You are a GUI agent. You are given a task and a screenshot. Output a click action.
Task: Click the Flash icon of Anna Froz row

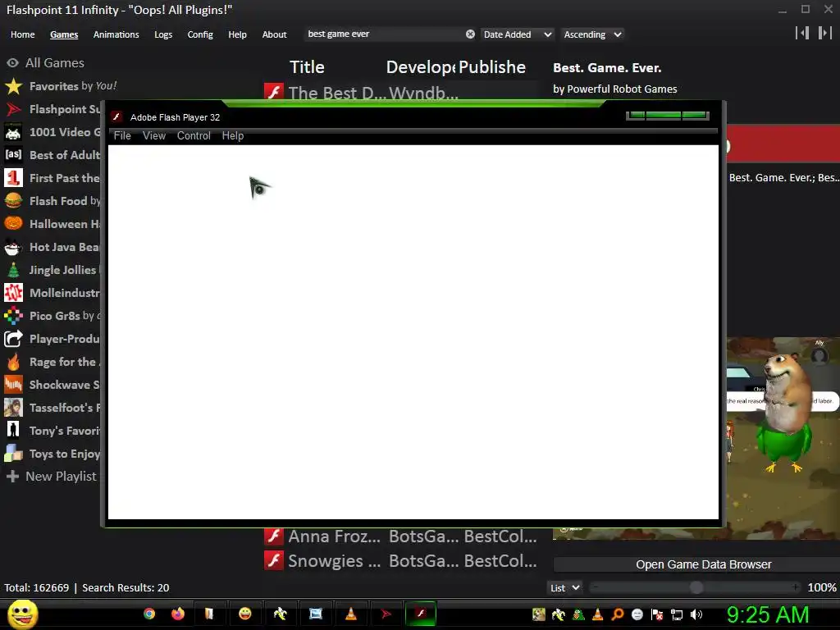[274, 536]
